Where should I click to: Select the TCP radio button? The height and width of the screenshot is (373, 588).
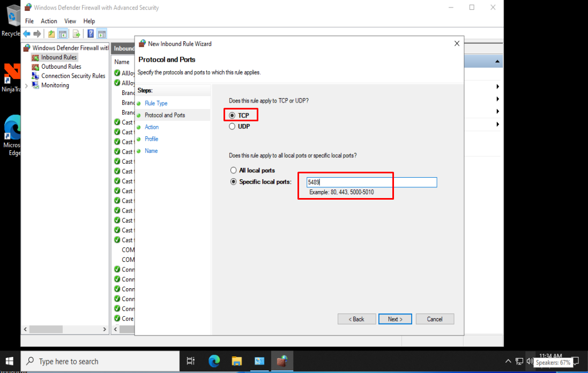pyautogui.click(x=232, y=115)
